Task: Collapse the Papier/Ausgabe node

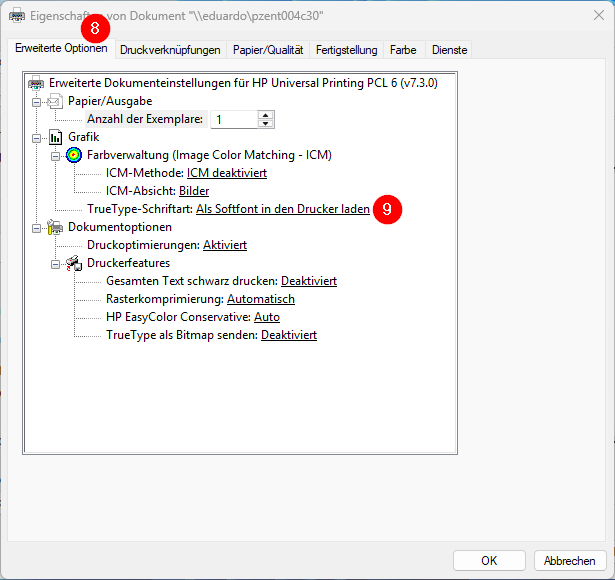Action: coord(36,102)
